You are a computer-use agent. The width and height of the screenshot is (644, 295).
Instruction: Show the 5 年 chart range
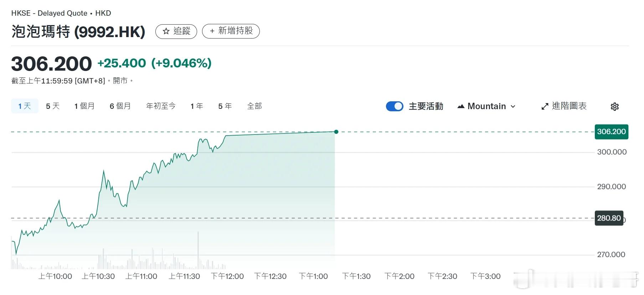225,106
